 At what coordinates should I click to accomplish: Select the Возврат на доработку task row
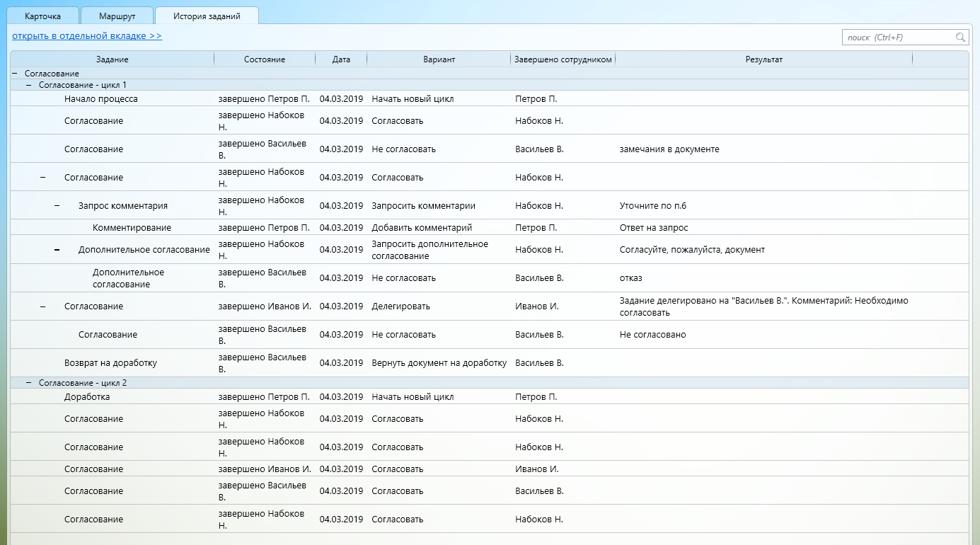[110, 363]
